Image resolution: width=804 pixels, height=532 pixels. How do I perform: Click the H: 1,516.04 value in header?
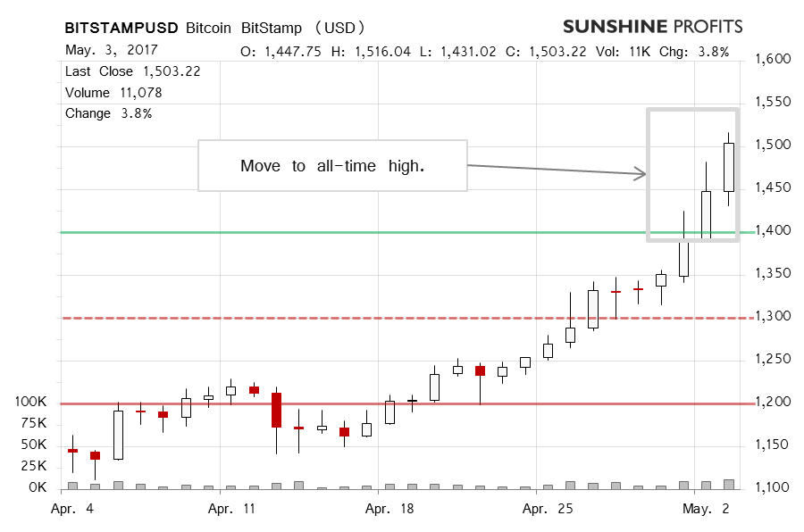371,52
